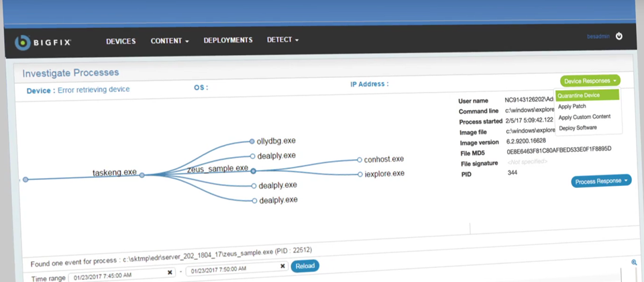Click the besadmin user link
Screen dimensions: 644x282
click(598, 37)
